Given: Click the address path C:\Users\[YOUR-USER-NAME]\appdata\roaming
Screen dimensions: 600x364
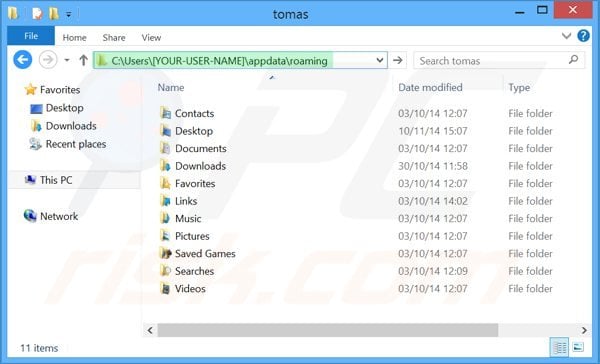Looking at the screenshot, I should click(219, 61).
